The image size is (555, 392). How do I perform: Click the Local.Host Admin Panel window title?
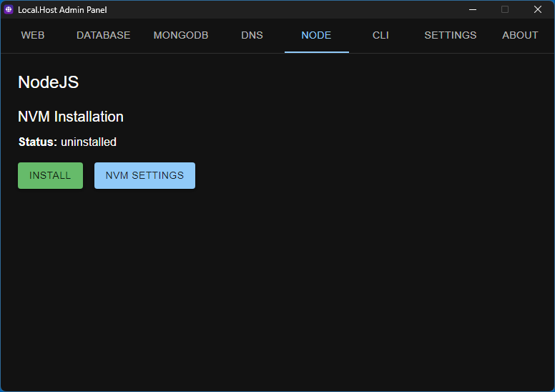pyautogui.click(x=62, y=10)
